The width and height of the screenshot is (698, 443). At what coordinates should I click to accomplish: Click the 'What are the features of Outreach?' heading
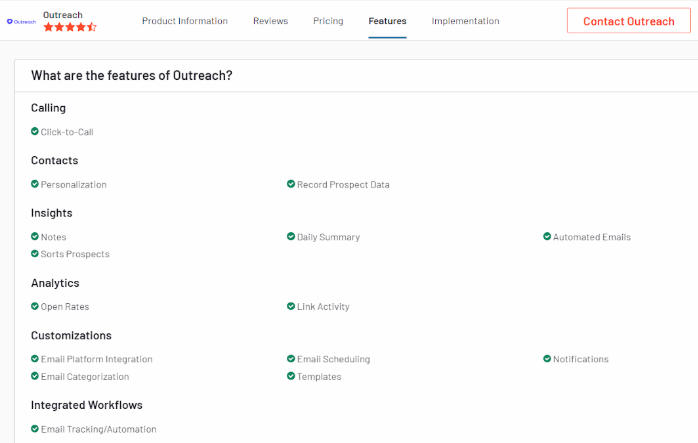point(132,75)
